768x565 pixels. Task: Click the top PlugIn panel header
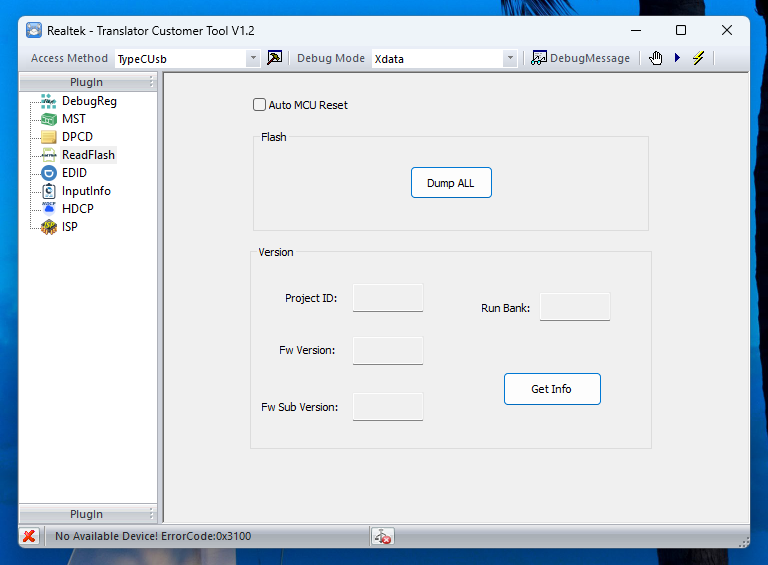coord(86,82)
